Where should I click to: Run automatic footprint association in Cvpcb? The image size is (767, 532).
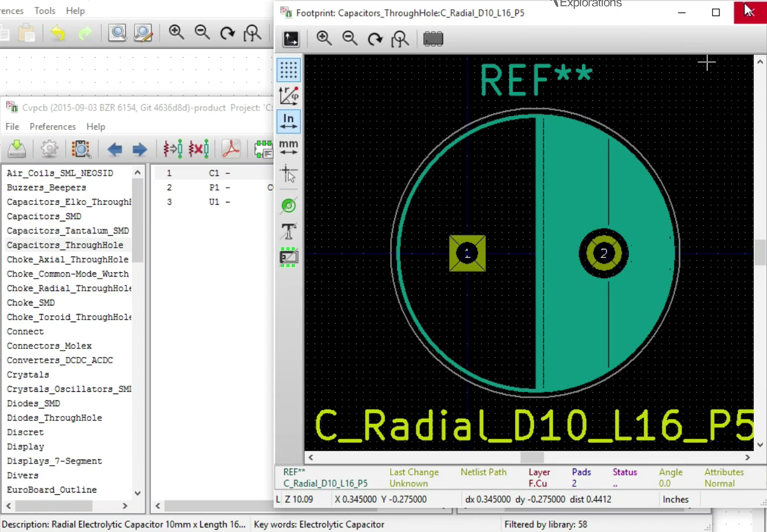(172, 149)
